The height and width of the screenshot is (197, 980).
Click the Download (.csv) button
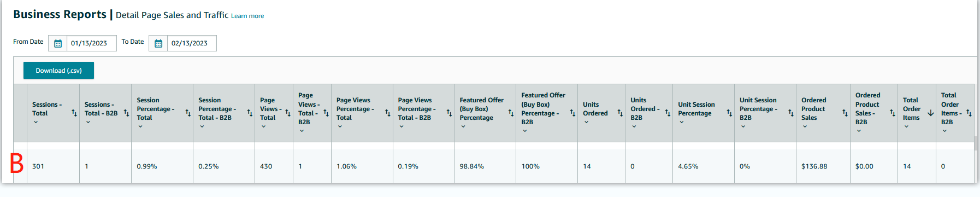point(58,71)
